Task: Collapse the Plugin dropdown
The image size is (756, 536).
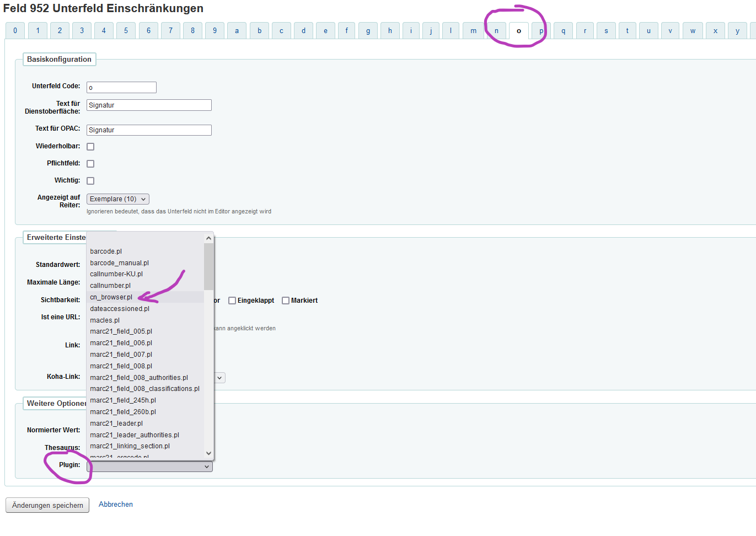Action: (149, 467)
